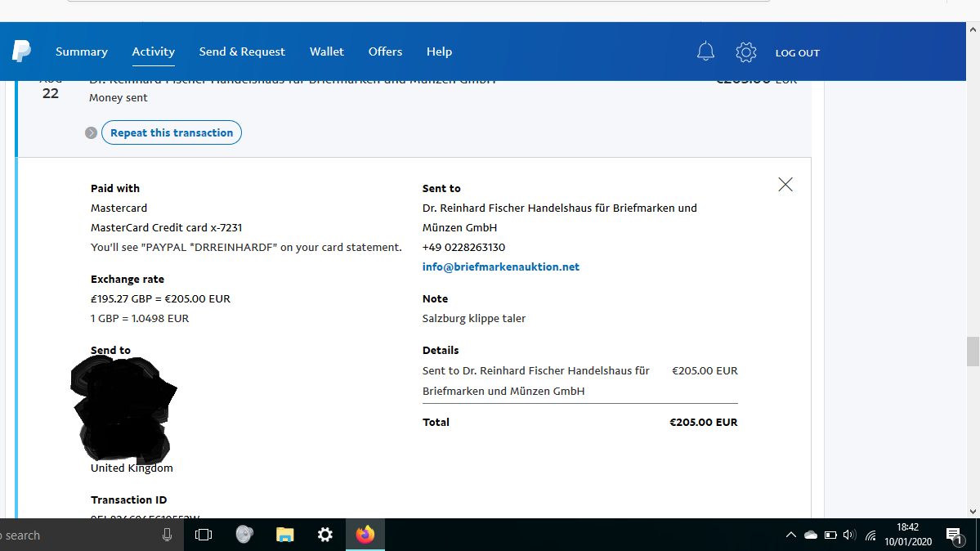The height and width of the screenshot is (551, 980).
Task: Go to the Wallet tab
Action: tap(327, 52)
